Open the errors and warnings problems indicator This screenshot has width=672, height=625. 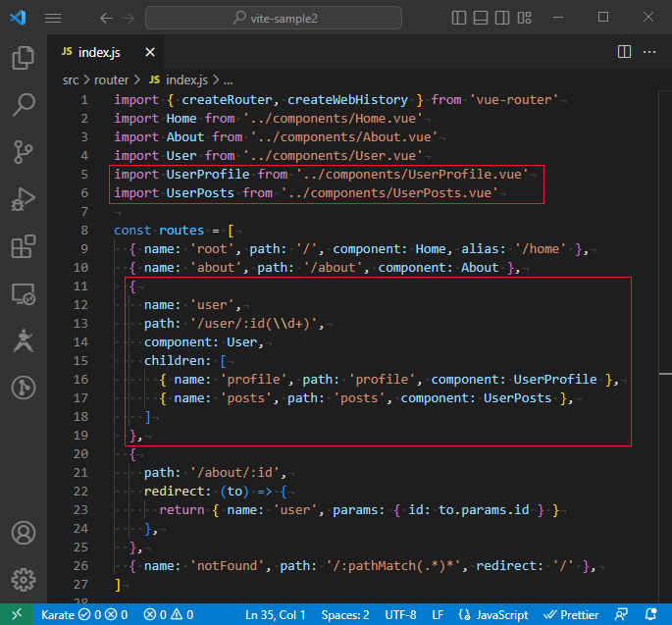tap(168, 615)
